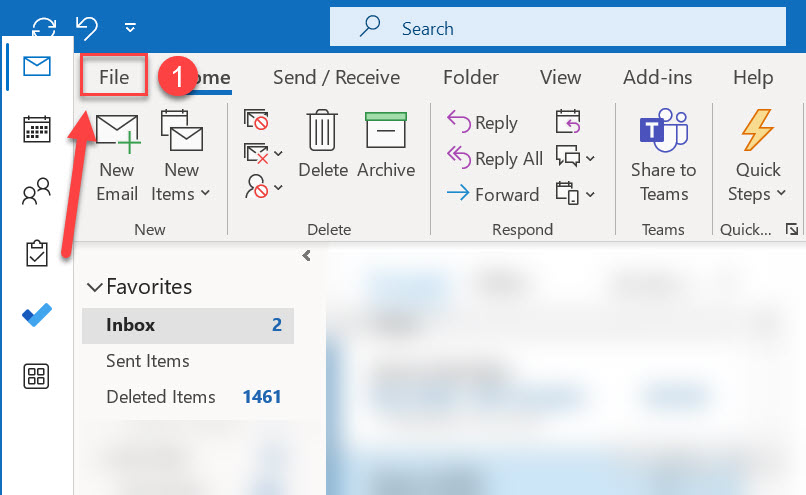Switch to the Help tab
Screen dimensions: 806x495
coord(753,77)
